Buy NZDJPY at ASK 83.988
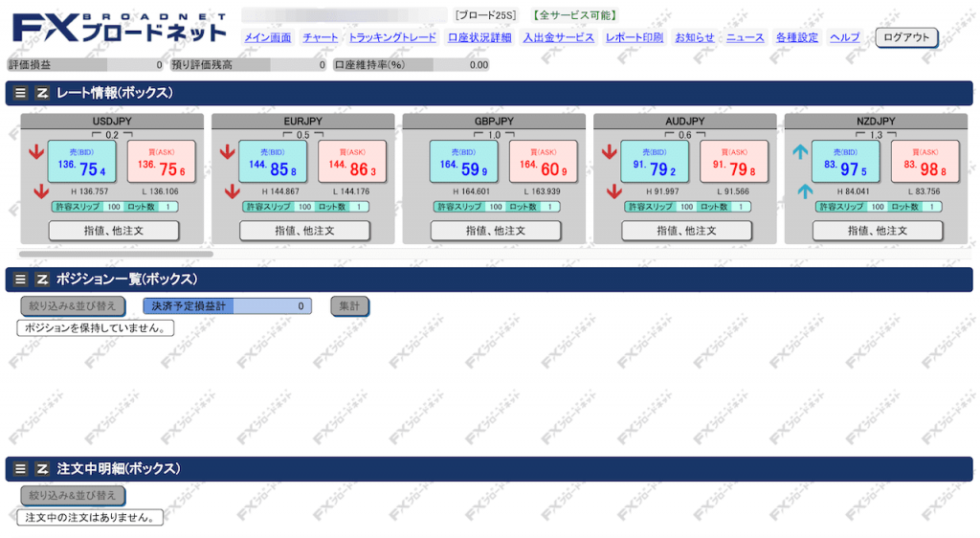 coord(925,162)
